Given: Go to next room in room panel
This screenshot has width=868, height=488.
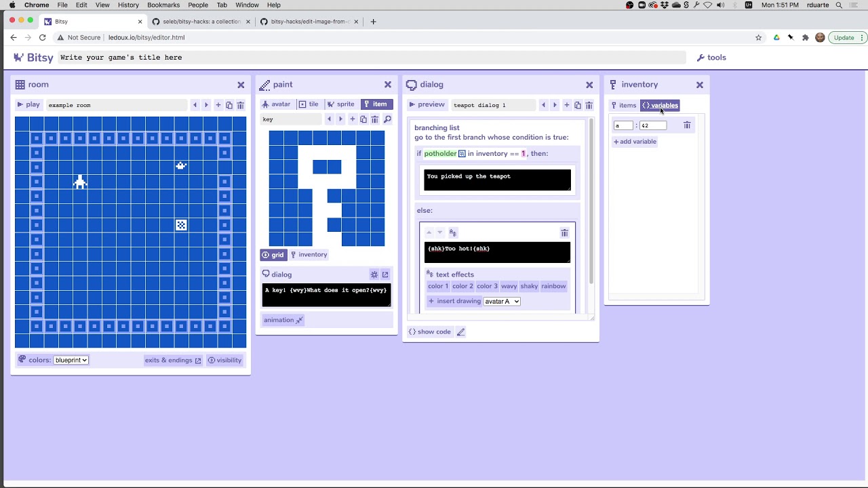Looking at the screenshot, I should (x=206, y=105).
